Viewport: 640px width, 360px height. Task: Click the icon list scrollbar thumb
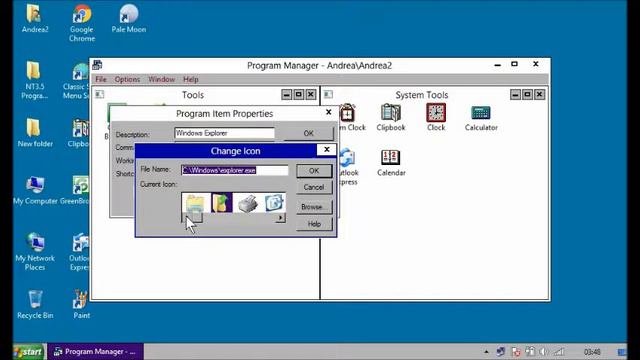pos(196,218)
